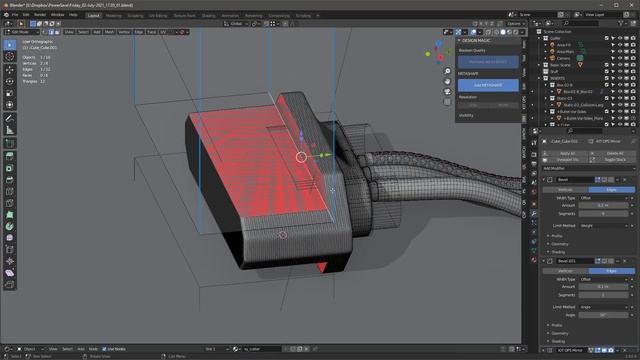Image resolution: width=640 pixels, height=360 pixels.
Task: Select Edges in the Bevel.001 modifier
Action: (611, 271)
